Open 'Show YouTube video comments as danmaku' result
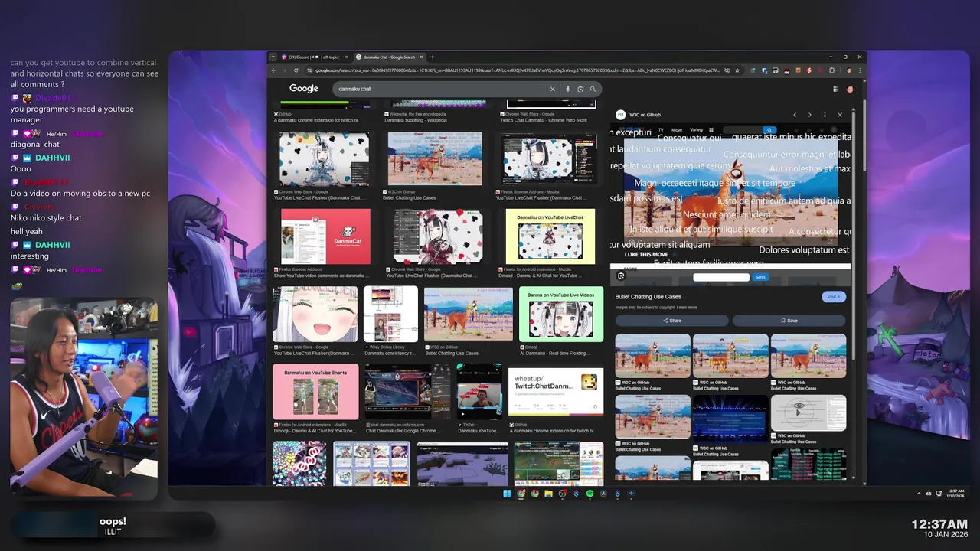Image resolution: width=980 pixels, height=551 pixels. tap(320, 275)
